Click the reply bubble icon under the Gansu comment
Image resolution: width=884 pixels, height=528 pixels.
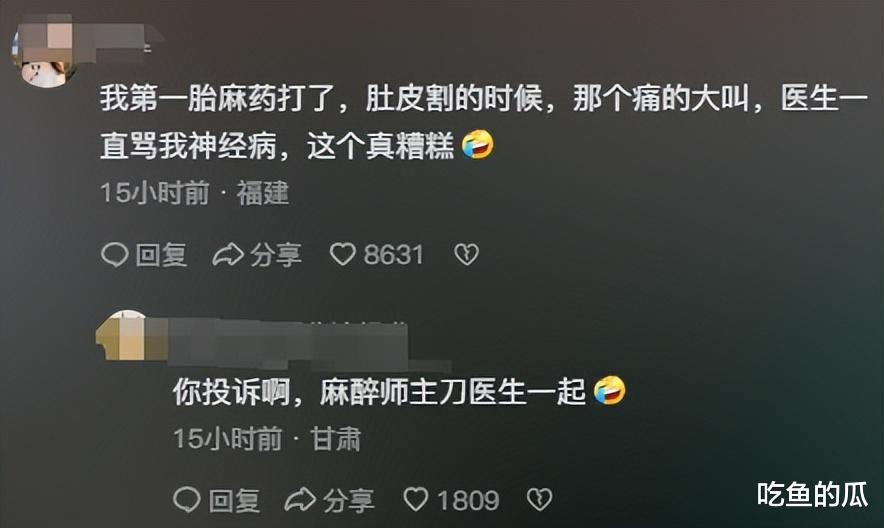coord(187,499)
